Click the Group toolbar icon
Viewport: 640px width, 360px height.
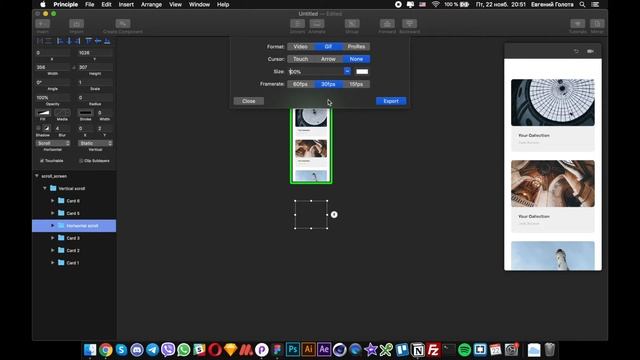coord(352,24)
